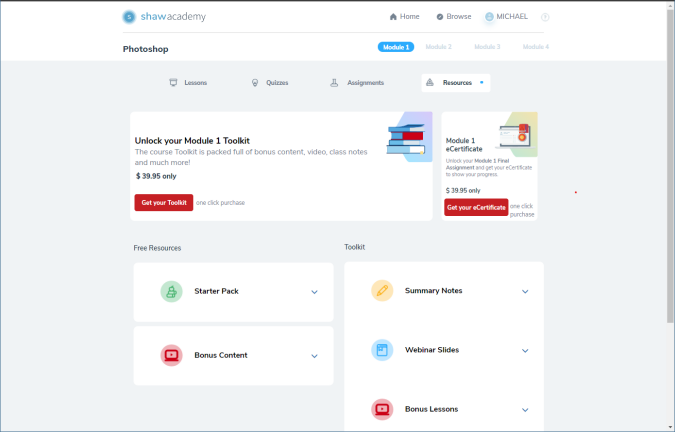675x432 pixels.
Task: Click the Bonus Lessons video icon
Action: pos(382,409)
